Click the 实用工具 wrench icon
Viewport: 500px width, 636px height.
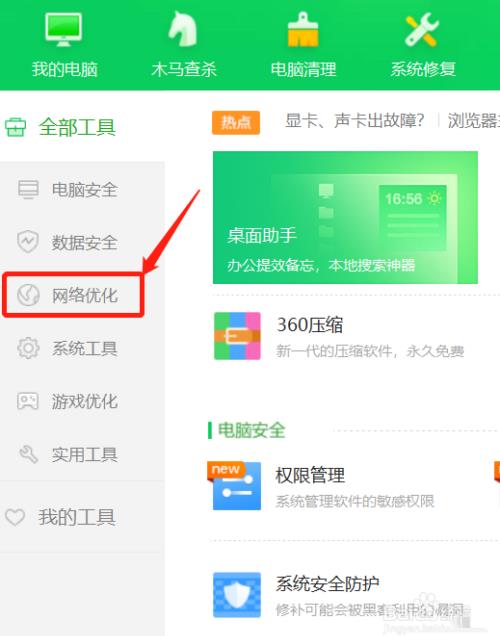[28, 454]
